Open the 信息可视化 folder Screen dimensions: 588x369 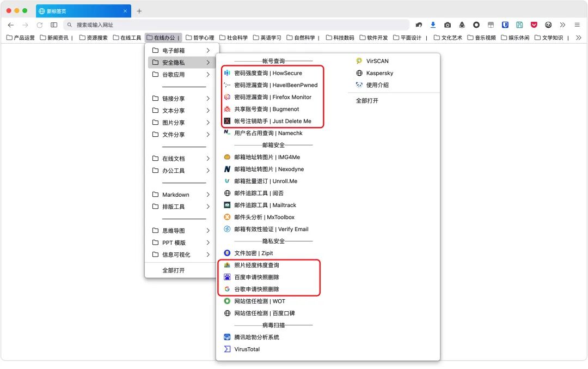(182, 255)
